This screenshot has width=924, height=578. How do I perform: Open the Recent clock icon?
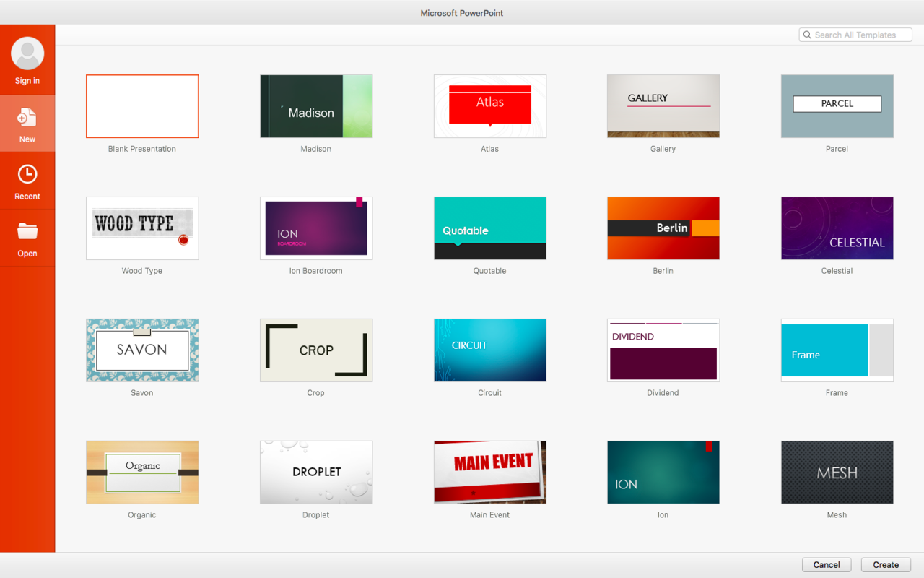[x=27, y=174]
